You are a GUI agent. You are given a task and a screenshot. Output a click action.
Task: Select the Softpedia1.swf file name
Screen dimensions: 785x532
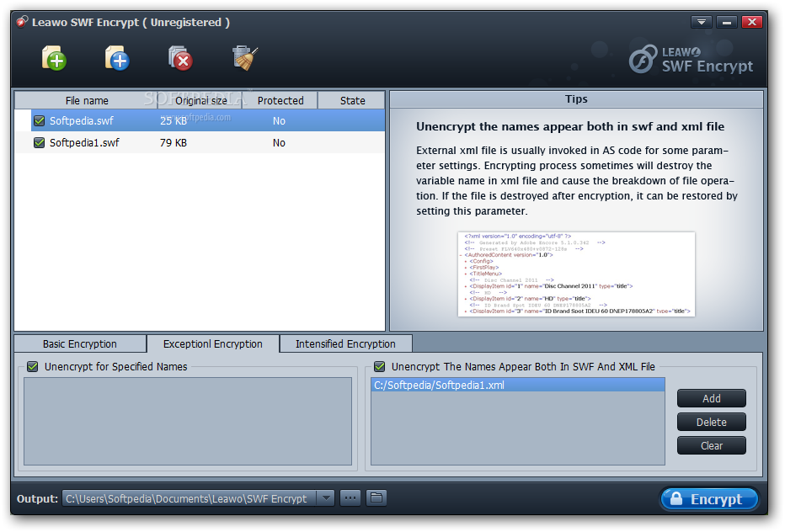pyautogui.click(x=84, y=142)
